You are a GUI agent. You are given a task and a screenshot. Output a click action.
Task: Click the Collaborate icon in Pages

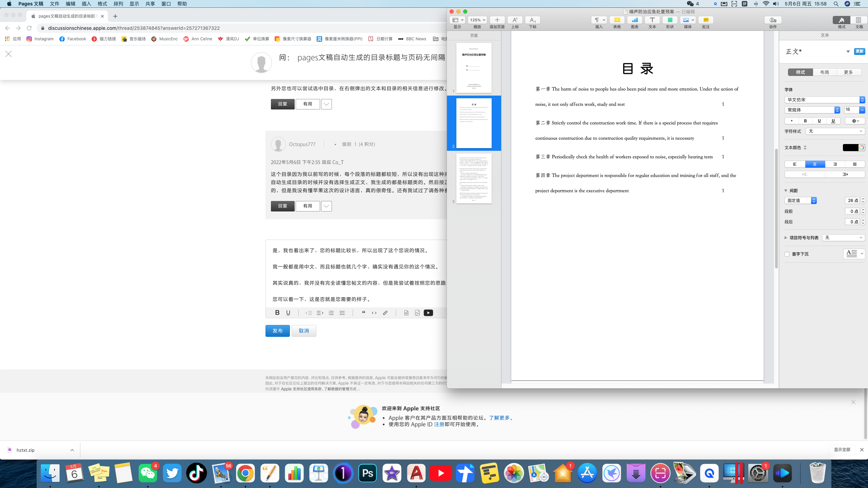point(773,20)
